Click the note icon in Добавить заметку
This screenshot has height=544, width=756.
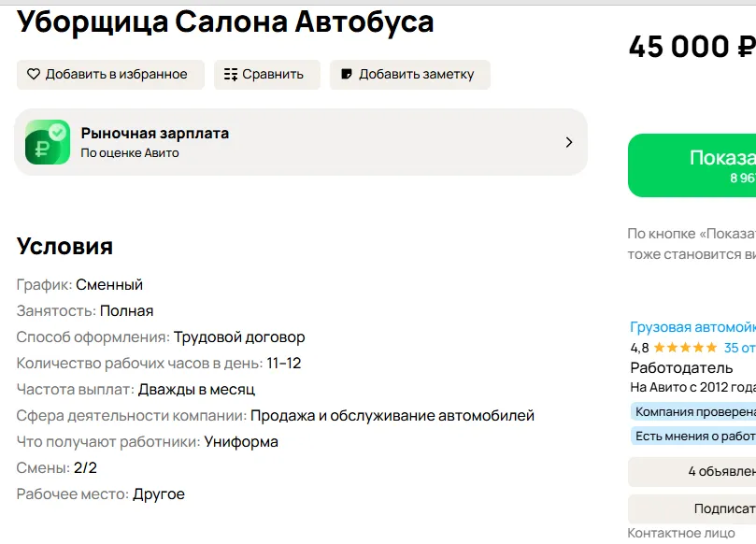click(x=347, y=75)
